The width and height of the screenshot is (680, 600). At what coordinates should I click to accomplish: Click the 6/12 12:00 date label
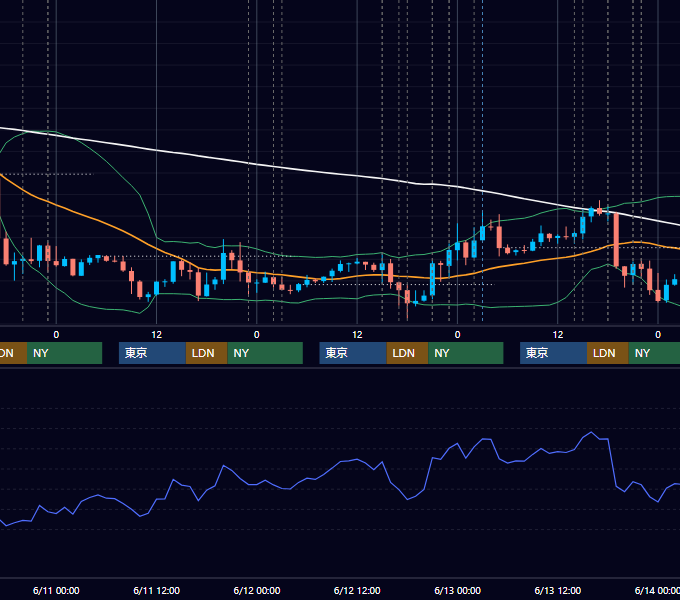click(x=357, y=590)
